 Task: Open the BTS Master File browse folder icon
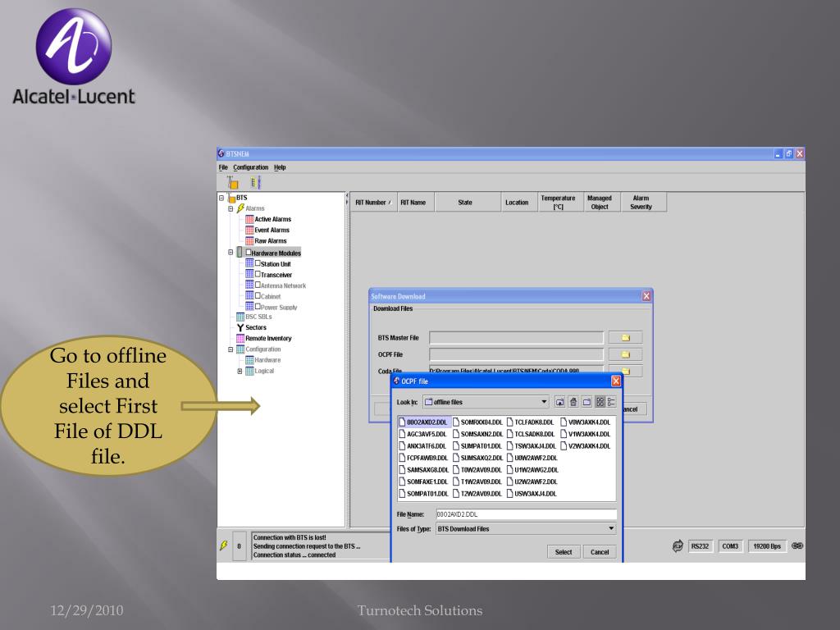point(625,338)
